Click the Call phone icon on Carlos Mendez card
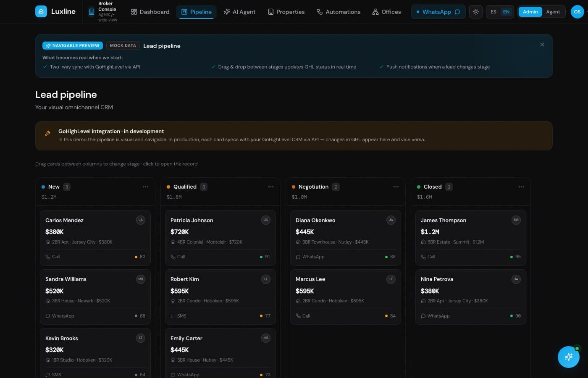The width and height of the screenshot is (588, 378). (48, 257)
